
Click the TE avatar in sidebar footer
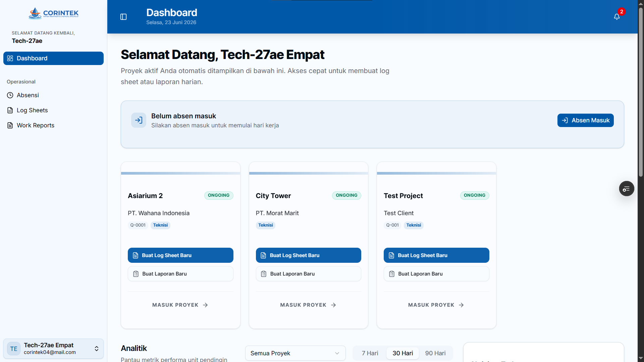coord(14,349)
